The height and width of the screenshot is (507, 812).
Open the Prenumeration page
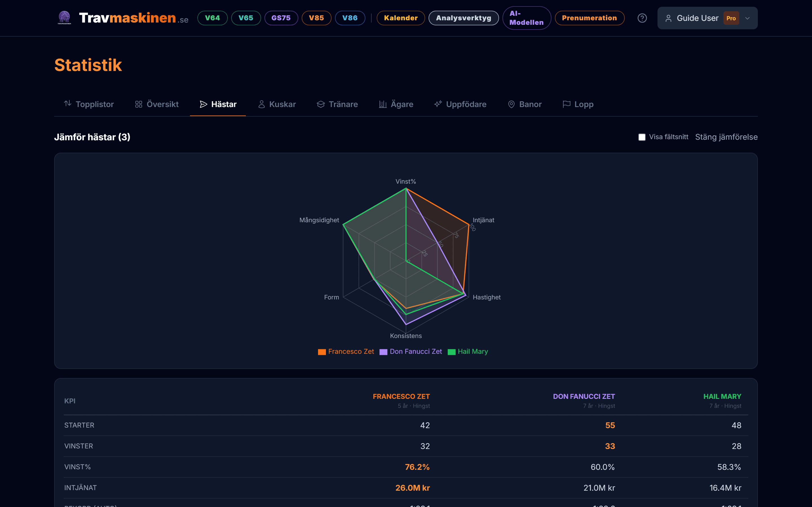[589, 18]
